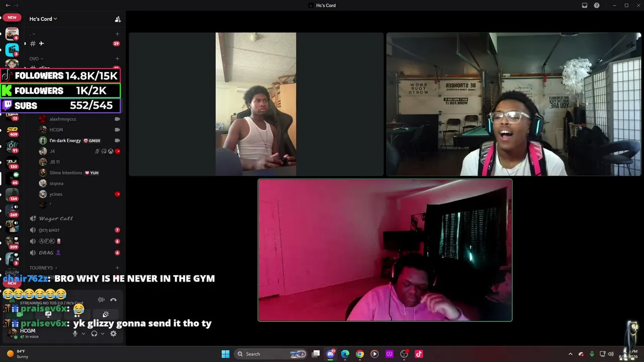Toggle microphone mute in user panel
This screenshot has height=362, width=644.
click(75, 333)
